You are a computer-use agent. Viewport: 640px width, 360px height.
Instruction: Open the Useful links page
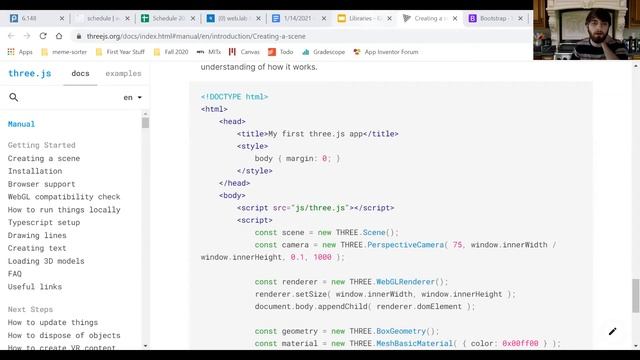35,287
